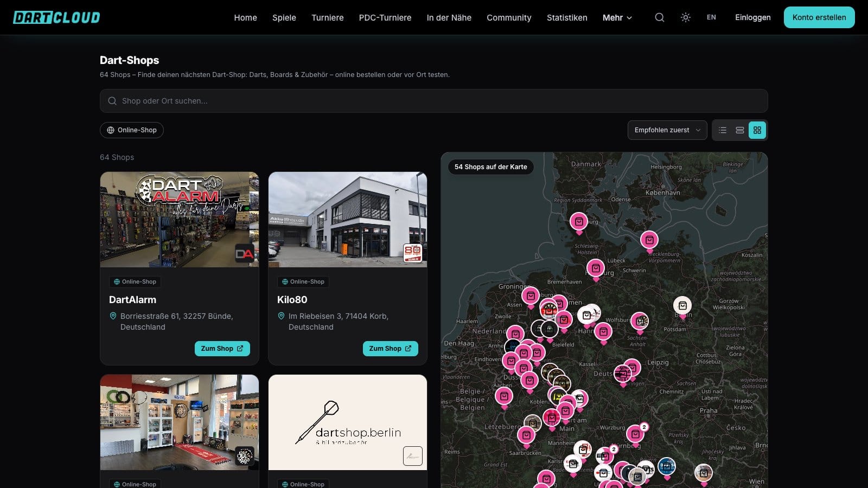
Task: Open DartAlarm shop photo
Action: (180, 220)
